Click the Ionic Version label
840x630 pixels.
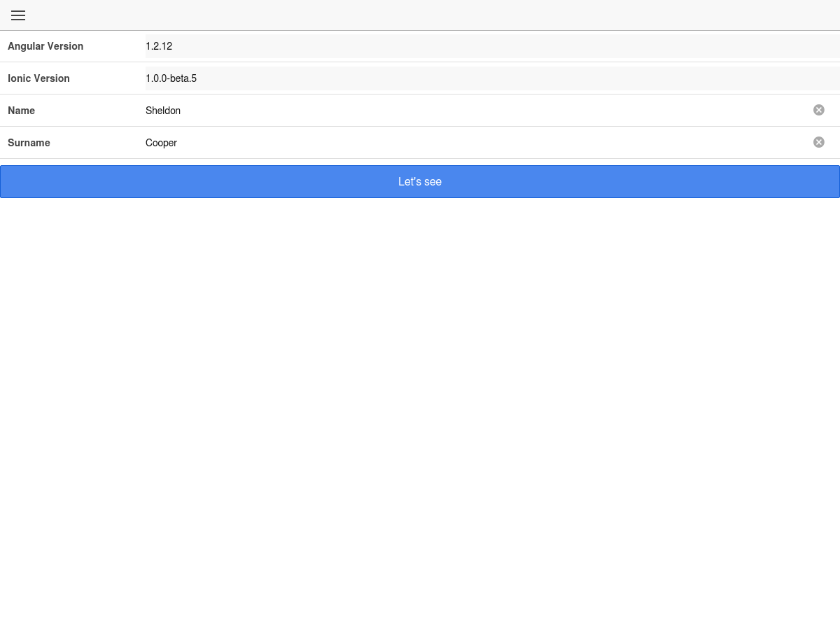(38, 78)
